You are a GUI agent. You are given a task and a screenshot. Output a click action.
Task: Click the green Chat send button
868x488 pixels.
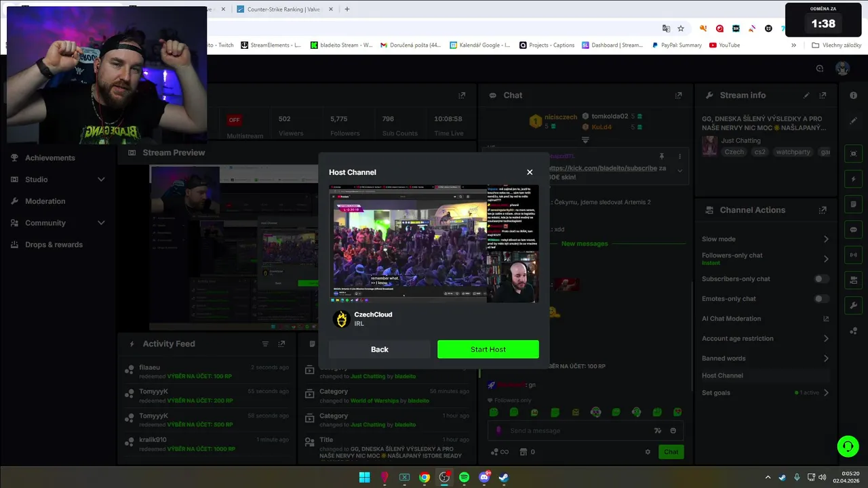671,452
